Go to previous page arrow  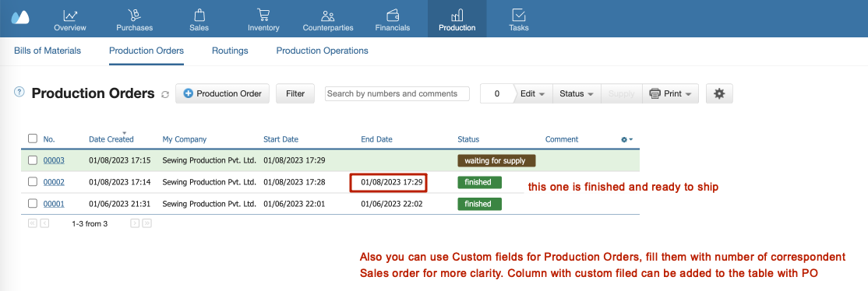(45, 223)
